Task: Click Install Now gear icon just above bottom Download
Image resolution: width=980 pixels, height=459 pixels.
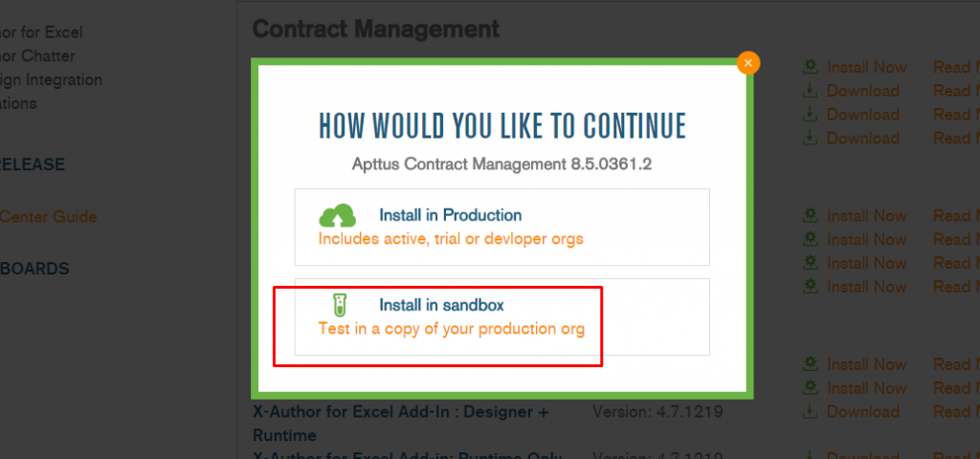Action: [810, 387]
